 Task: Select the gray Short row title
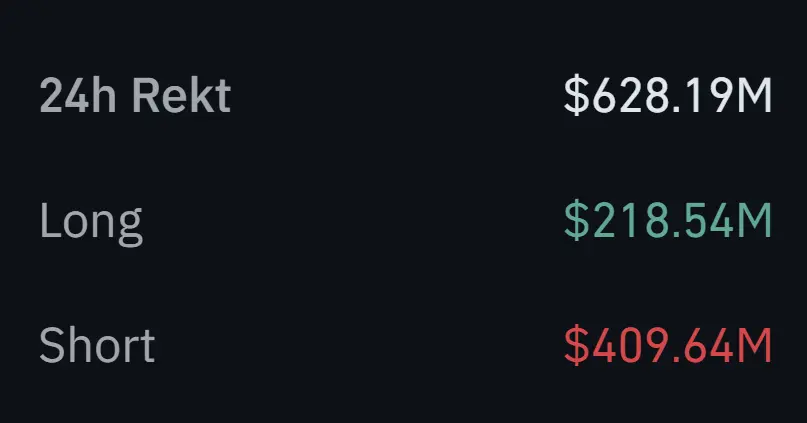(x=97, y=346)
